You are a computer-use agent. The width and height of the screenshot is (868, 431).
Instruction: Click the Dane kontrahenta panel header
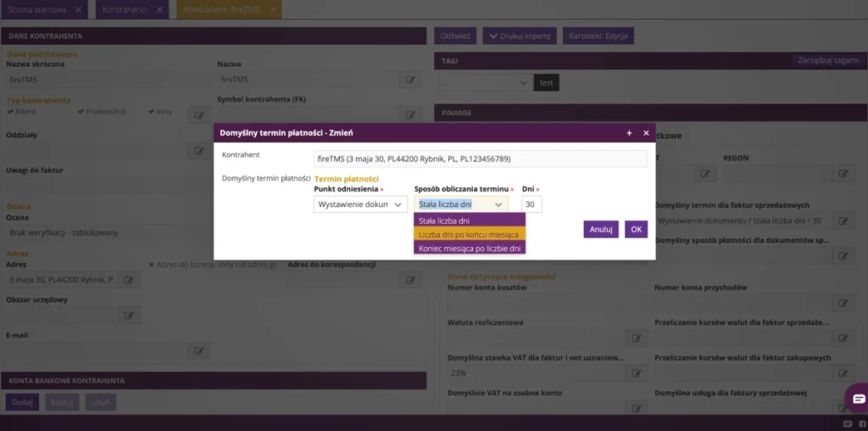tap(214, 36)
